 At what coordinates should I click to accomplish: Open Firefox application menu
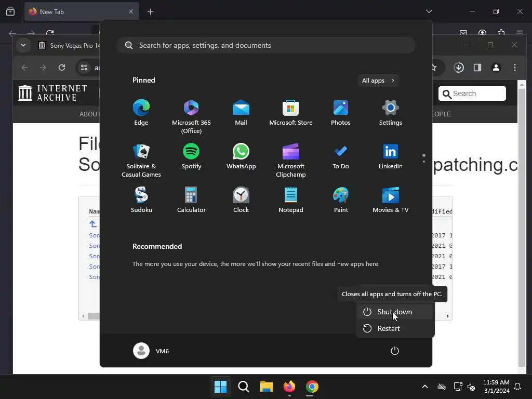(520, 33)
